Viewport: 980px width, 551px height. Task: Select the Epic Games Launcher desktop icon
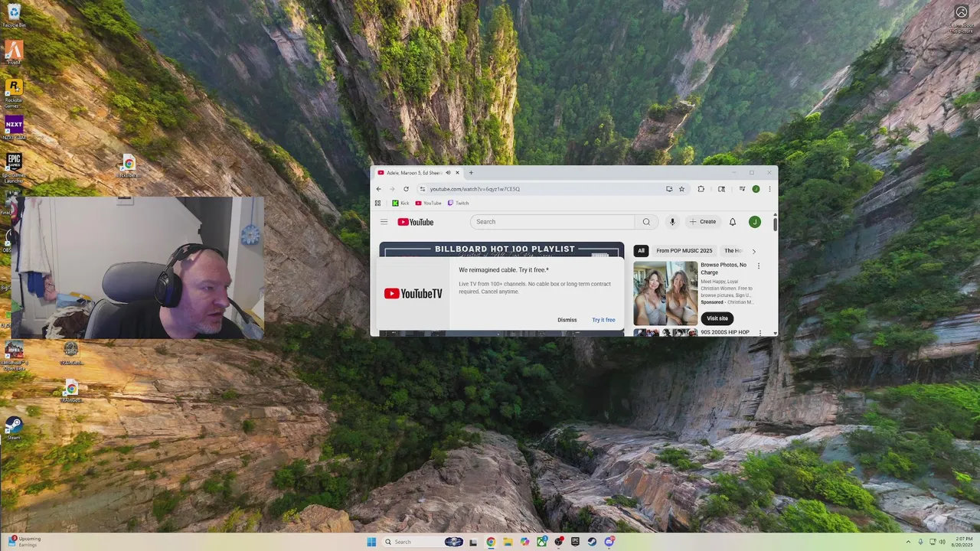14,168
